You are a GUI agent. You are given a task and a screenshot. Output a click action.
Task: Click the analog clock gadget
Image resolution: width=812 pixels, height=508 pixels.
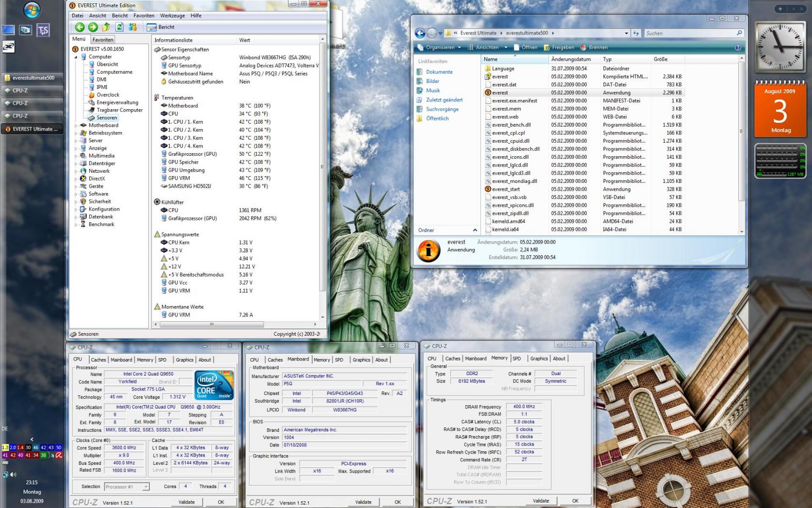pos(780,47)
